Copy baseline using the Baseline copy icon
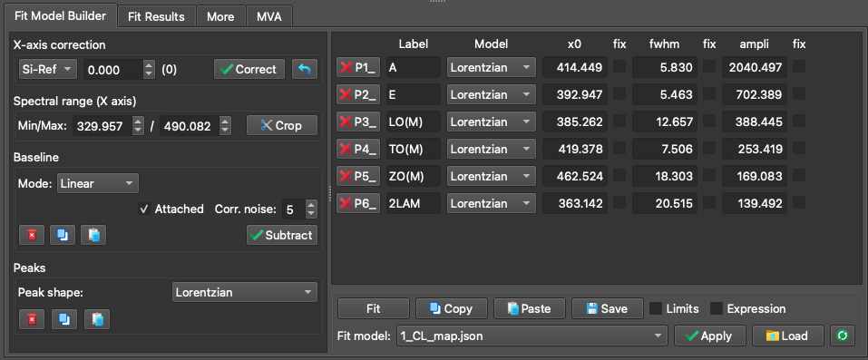The image size is (868, 360). pyautogui.click(x=63, y=235)
